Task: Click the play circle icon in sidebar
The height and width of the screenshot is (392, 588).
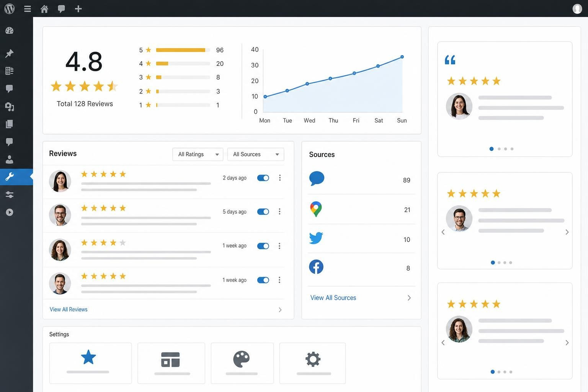Action: pos(10,212)
